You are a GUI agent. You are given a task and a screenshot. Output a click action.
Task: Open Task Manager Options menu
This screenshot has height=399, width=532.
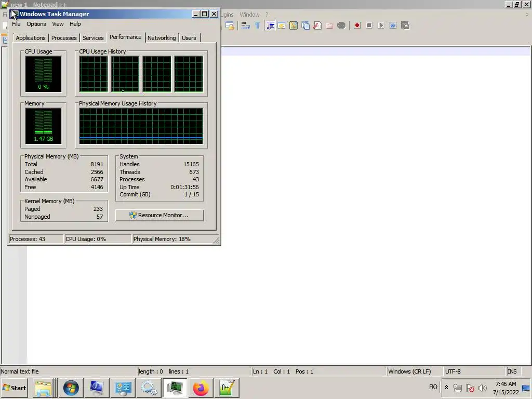tap(36, 24)
